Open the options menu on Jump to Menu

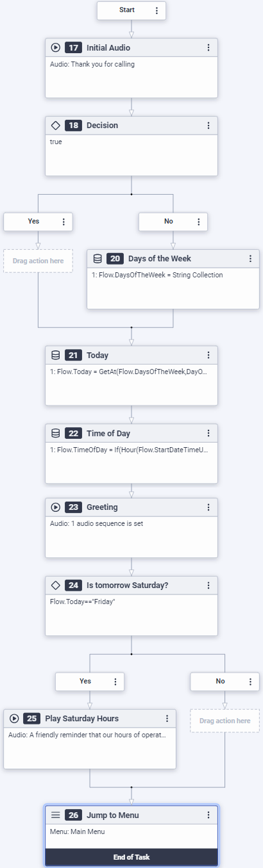(x=208, y=815)
